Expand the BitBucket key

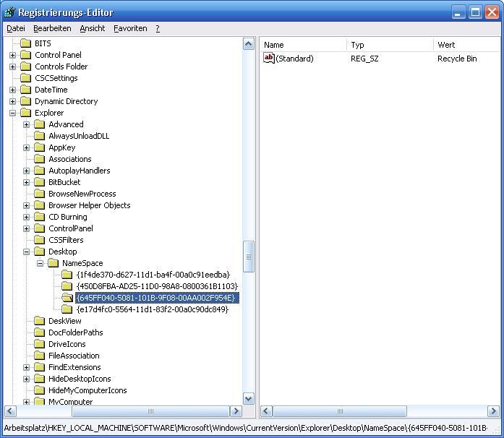click(x=26, y=183)
